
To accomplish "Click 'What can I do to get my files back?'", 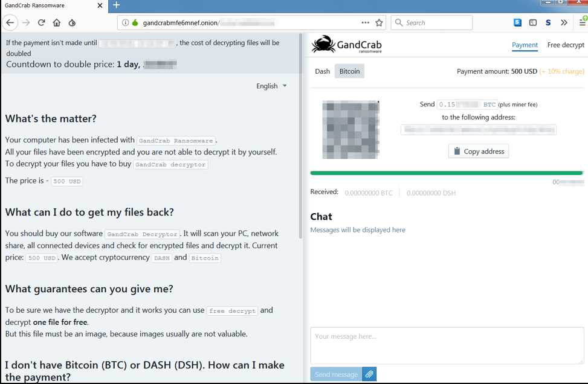I will (89, 213).
